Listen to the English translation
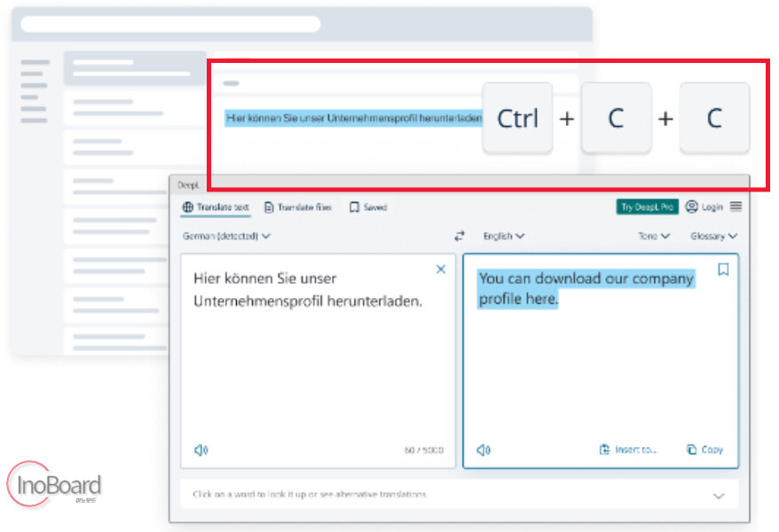The width and height of the screenshot is (779, 532). [x=484, y=450]
